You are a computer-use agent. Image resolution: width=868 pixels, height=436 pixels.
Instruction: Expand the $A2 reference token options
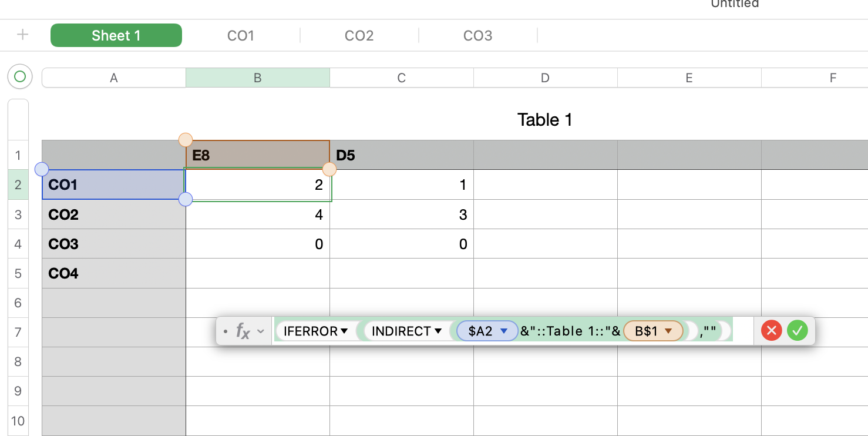503,331
